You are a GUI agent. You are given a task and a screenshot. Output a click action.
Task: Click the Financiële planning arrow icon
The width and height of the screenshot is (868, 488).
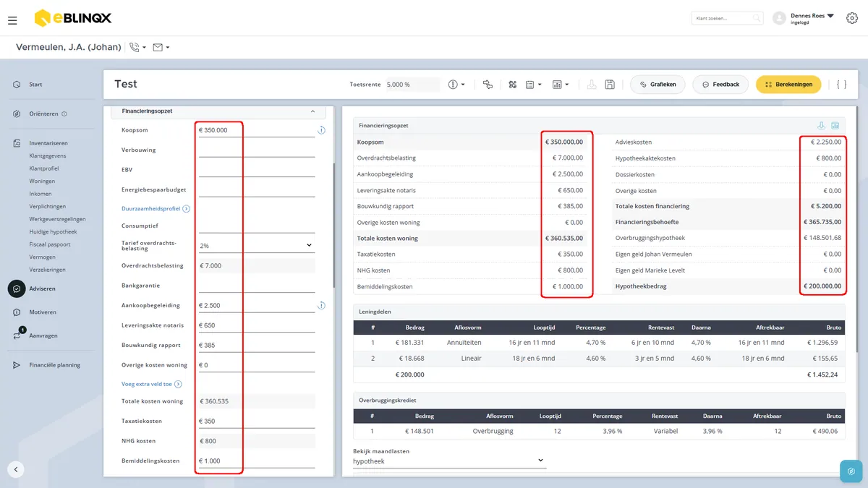pos(16,365)
